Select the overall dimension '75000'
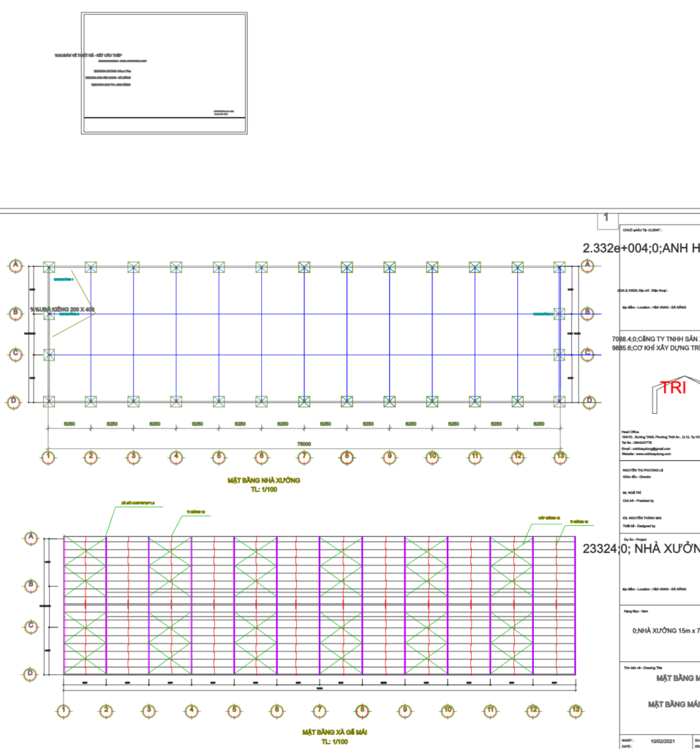700x749 pixels. (x=304, y=444)
